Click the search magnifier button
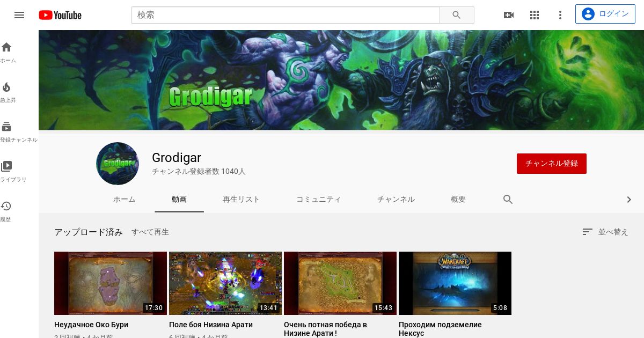The image size is (644, 338). (x=457, y=15)
